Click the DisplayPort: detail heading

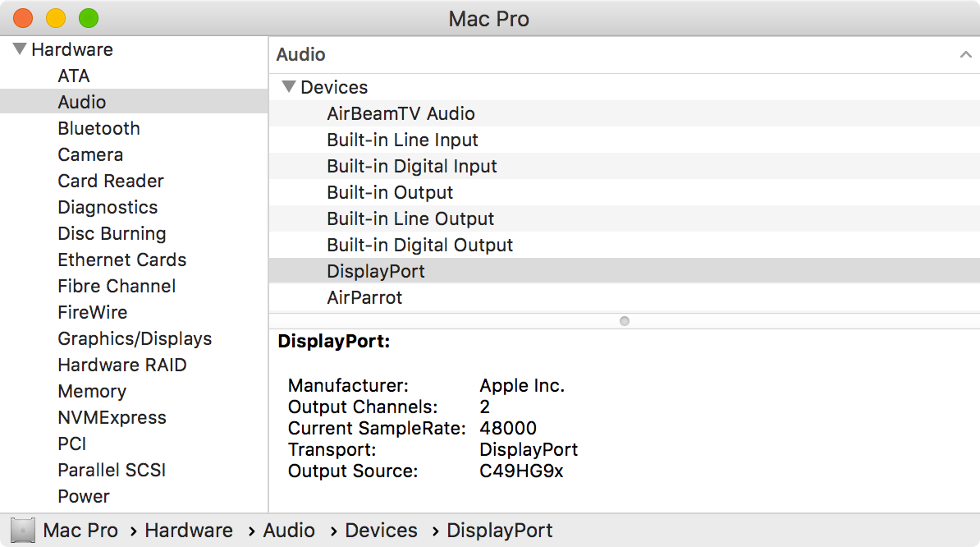coord(334,342)
